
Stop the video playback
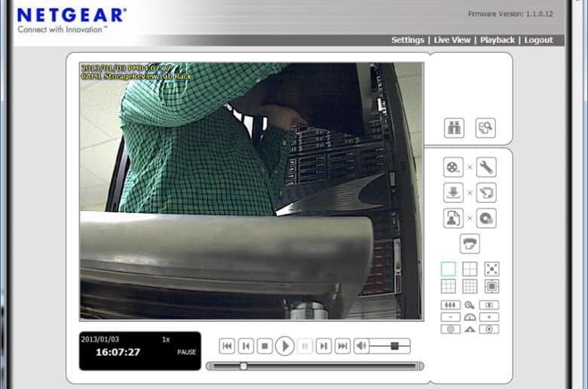(265, 346)
